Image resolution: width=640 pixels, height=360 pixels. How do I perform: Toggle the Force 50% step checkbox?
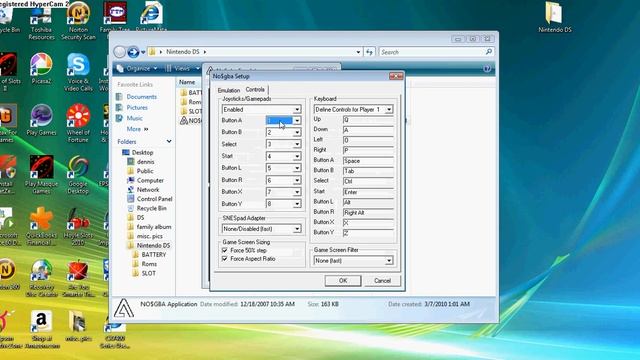click(224, 250)
